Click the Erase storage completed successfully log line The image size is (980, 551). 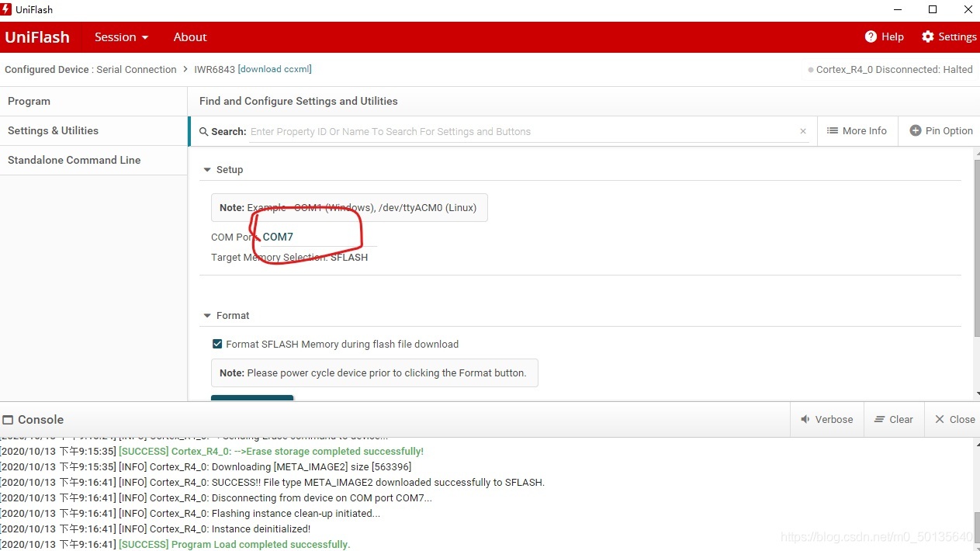213,451
